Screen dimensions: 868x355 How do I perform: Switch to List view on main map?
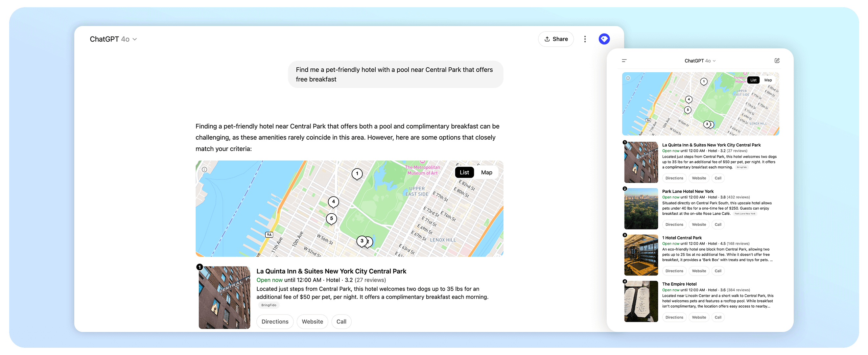[x=464, y=172]
